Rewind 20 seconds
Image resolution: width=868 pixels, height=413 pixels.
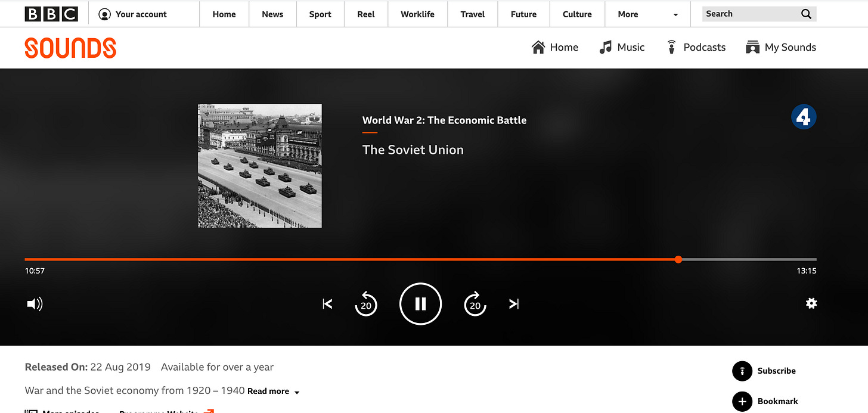click(366, 304)
